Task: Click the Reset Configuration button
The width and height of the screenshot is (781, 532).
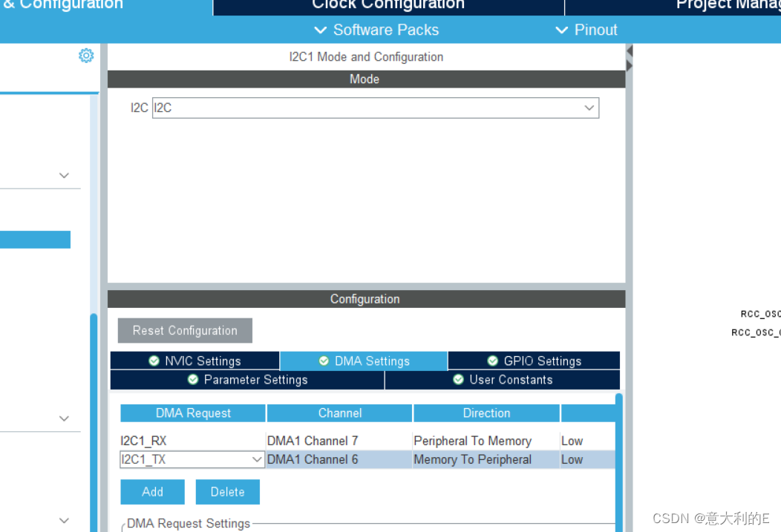Action: (184, 330)
